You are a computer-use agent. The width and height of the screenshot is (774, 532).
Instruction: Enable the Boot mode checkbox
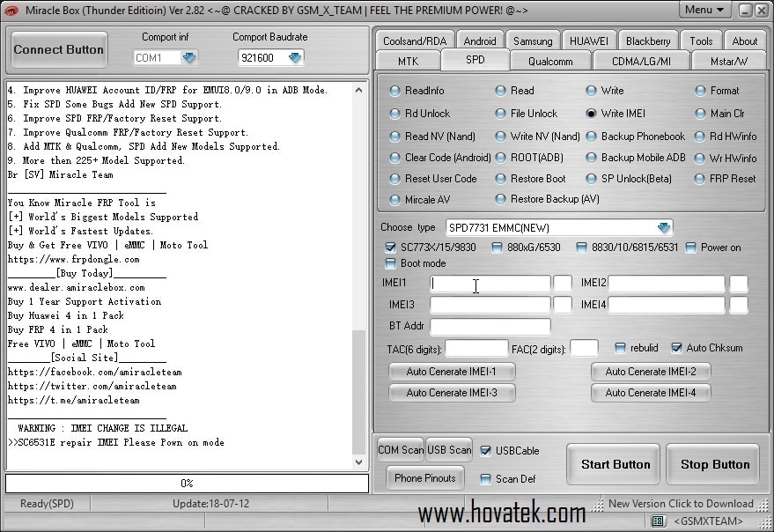pyautogui.click(x=390, y=263)
